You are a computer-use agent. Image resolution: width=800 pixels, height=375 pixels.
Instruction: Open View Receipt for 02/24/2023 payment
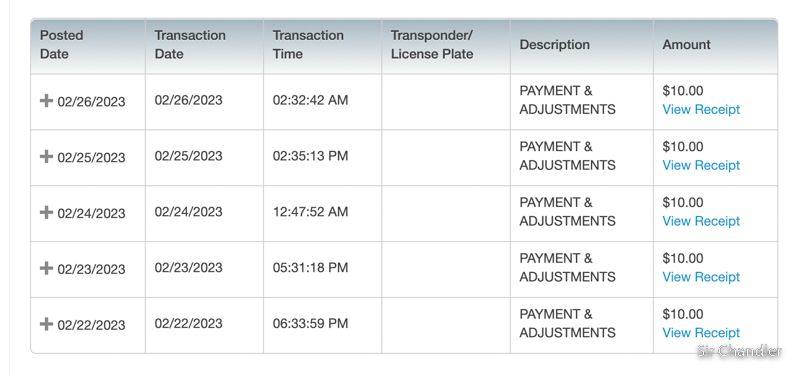point(701,221)
